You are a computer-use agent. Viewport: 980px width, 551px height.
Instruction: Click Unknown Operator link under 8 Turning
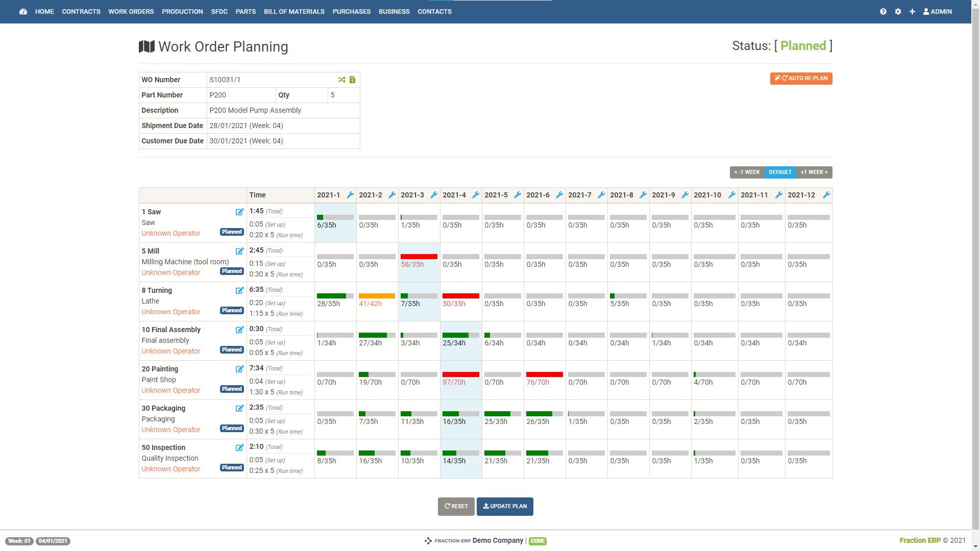click(170, 312)
